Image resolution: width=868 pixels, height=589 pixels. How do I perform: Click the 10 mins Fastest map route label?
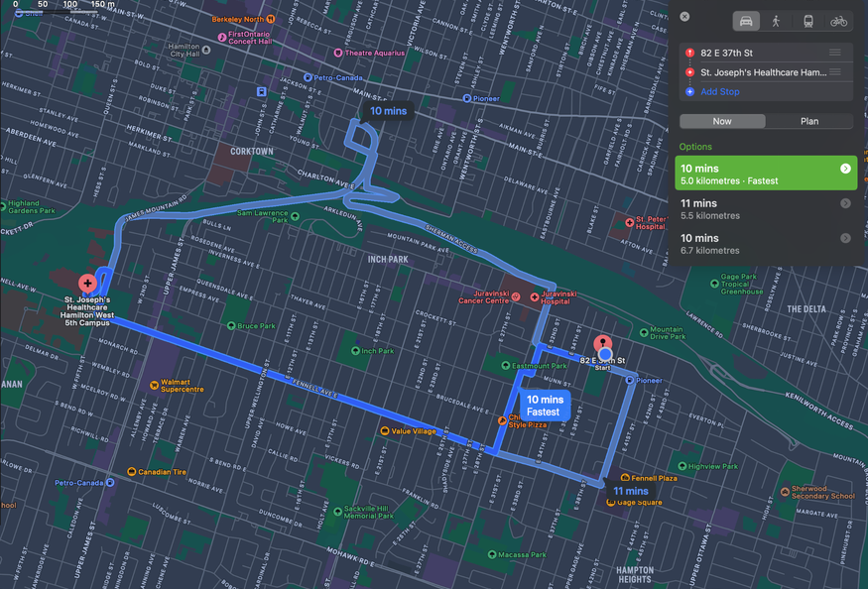[545, 406]
